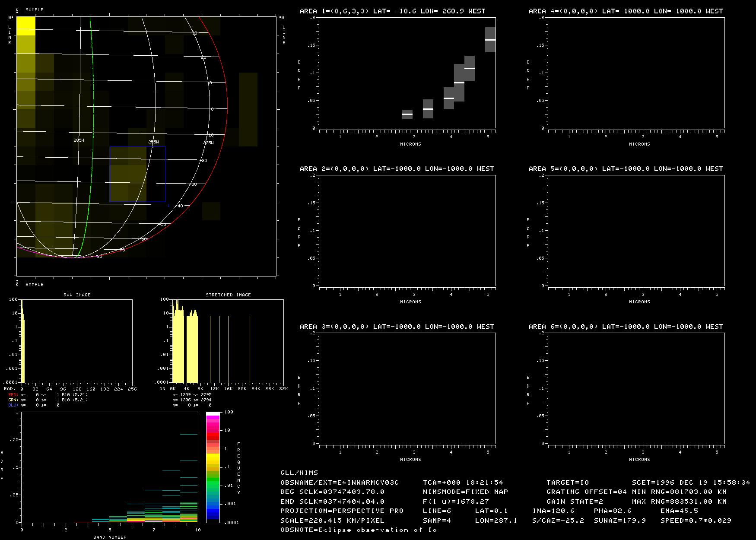Image resolution: width=756 pixels, height=540 pixels.
Task: Click the red section of frequency color bar
Action: pyautogui.click(x=213, y=437)
